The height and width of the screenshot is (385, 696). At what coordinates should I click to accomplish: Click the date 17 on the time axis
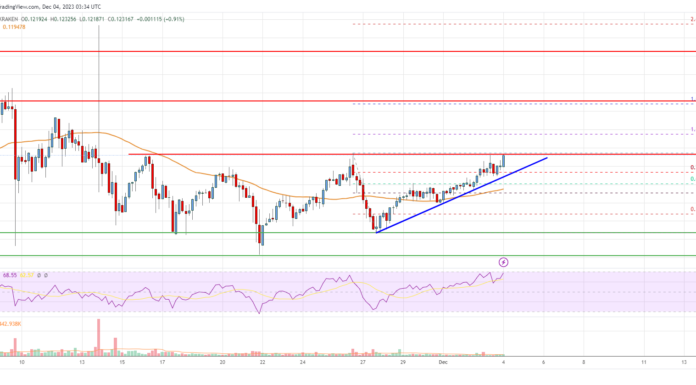coord(162,362)
